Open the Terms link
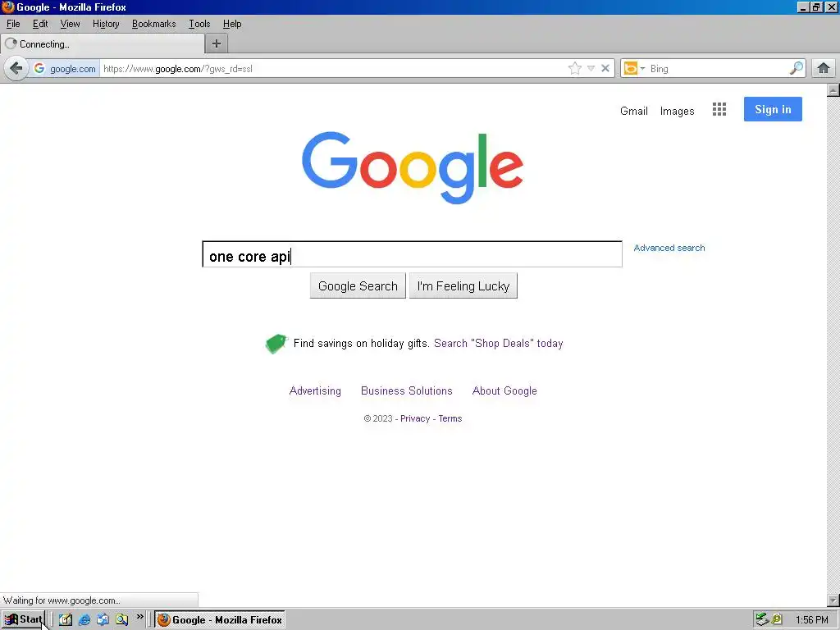 click(450, 419)
